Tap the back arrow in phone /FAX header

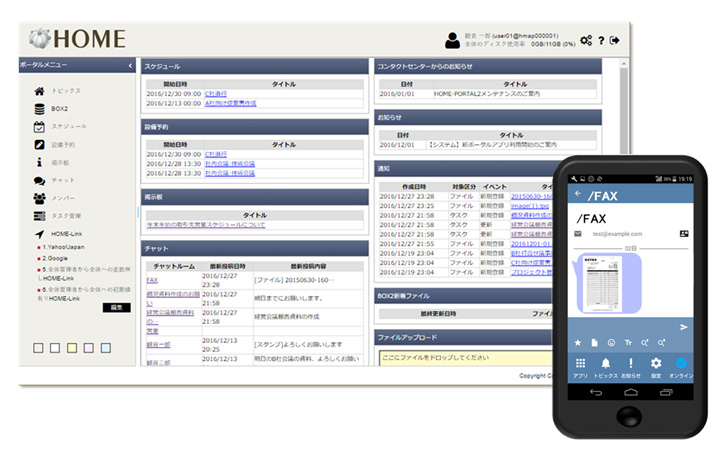(578, 193)
